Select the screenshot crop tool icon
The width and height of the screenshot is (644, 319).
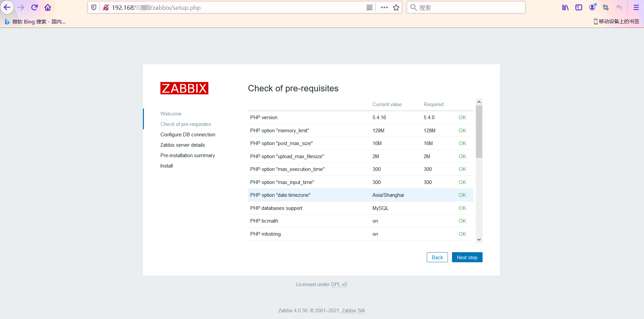tap(606, 7)
